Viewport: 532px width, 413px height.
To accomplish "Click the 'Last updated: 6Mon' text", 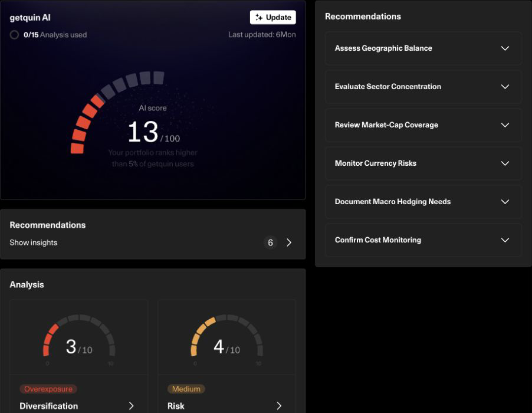I will pos(262,35).
